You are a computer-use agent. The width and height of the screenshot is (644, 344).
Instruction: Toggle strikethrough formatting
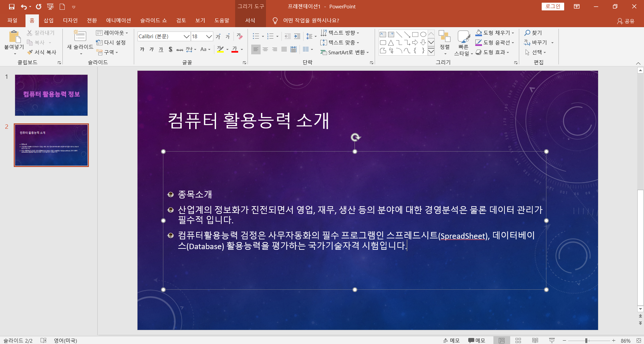tap(180, 49)
